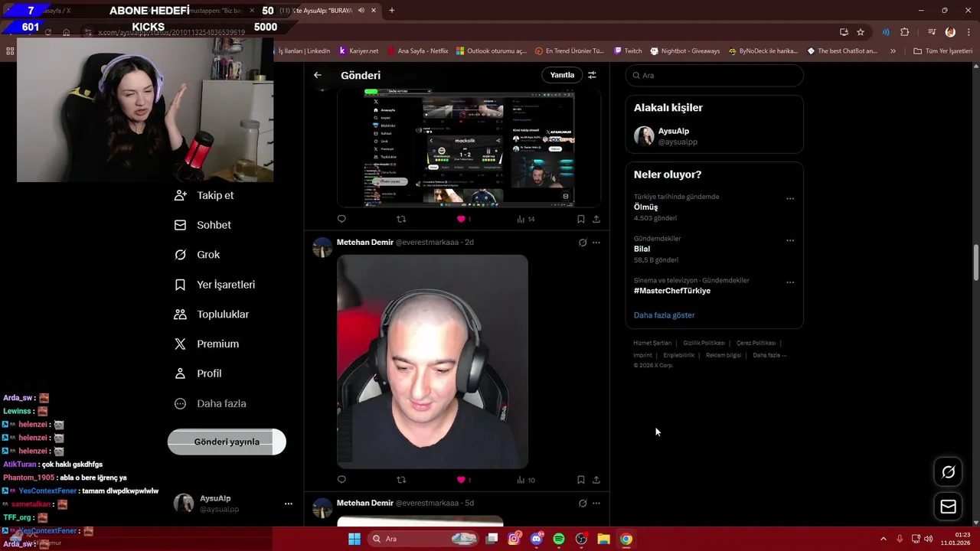Open Profil in sidebar
The height and width of the screenshot is (551, 980).
click(198, 373)
